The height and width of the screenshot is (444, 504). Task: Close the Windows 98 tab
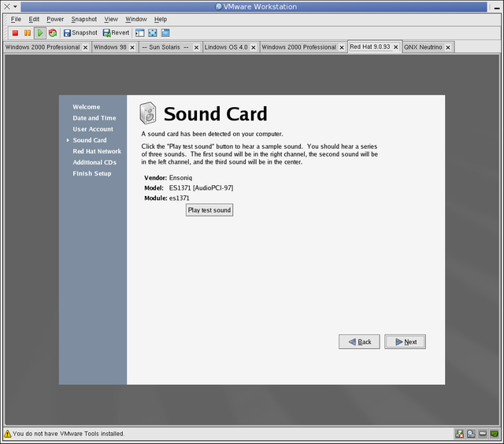(x=132, y=47)
